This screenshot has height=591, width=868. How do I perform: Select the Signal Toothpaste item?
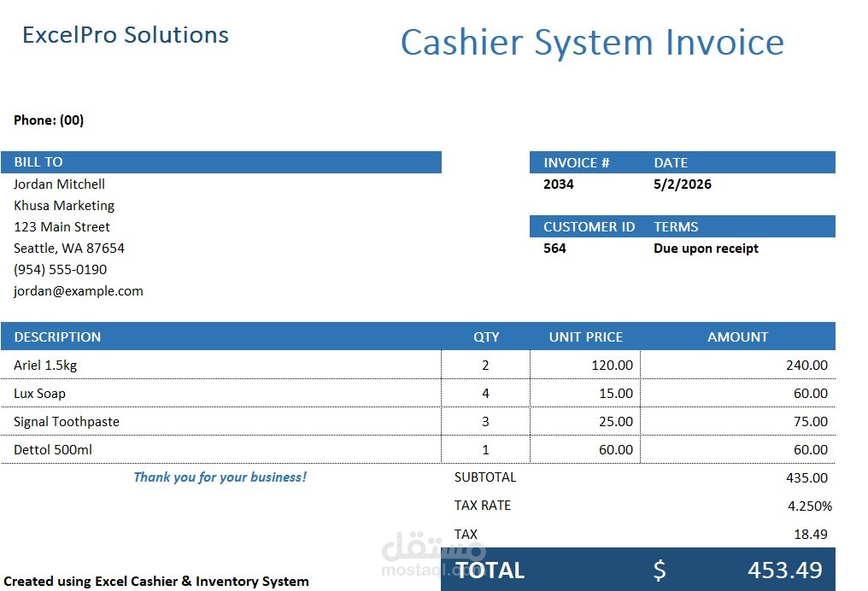tap(67, 422)
